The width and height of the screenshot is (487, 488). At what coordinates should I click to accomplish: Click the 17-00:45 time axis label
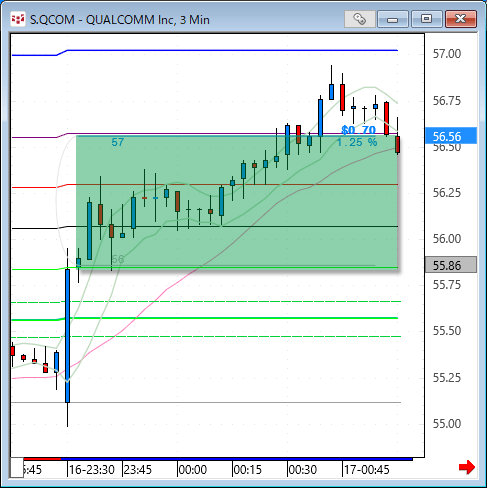coord(367,470)
